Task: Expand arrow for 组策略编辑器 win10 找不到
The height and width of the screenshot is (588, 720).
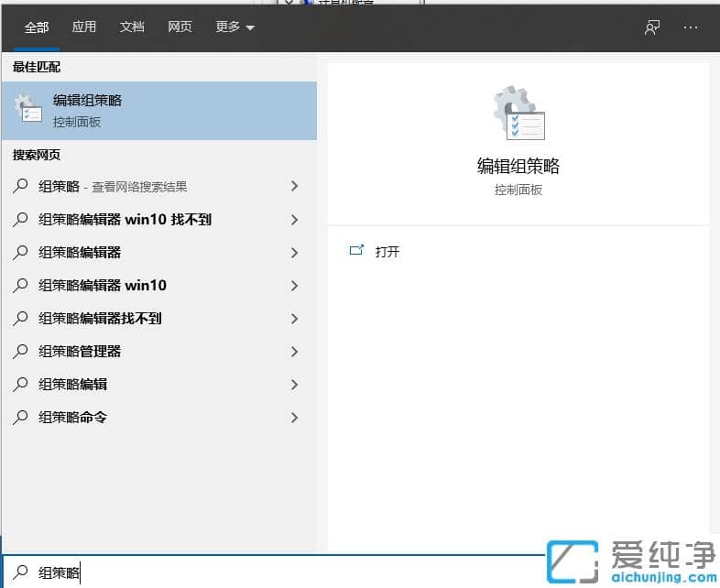Action: [x=294, y=220]
